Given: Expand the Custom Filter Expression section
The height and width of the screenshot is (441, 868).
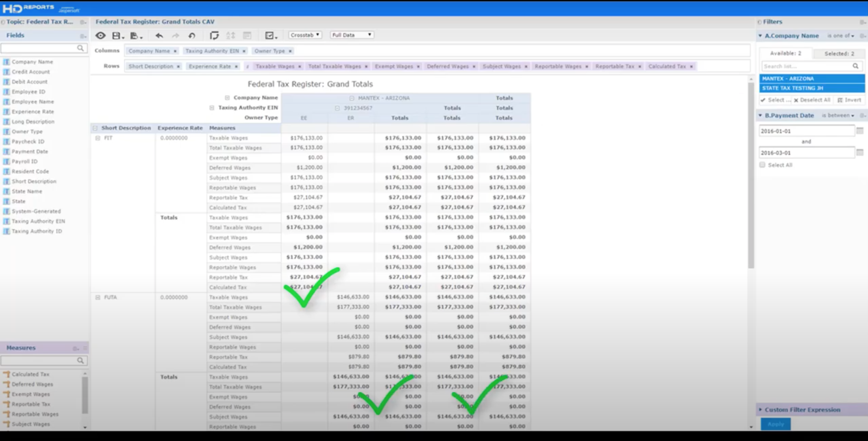Looking at the screenshot, I should [x=802, y=410].
